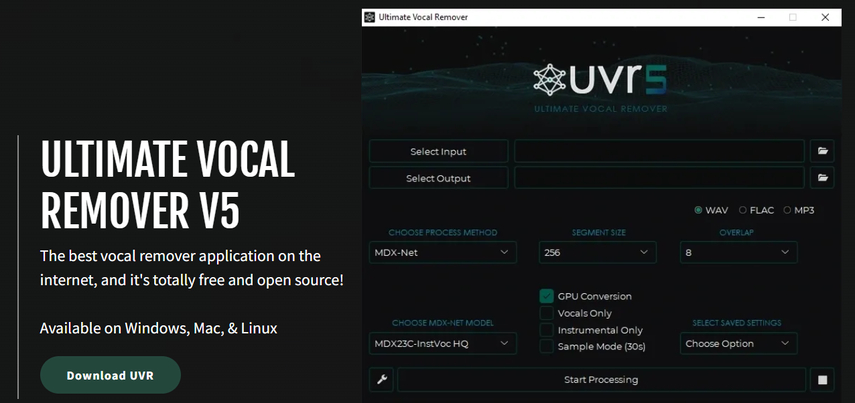Screen dimensions: 855x403
Task: Select the WAV output format
Action: (x=711, y=210)
